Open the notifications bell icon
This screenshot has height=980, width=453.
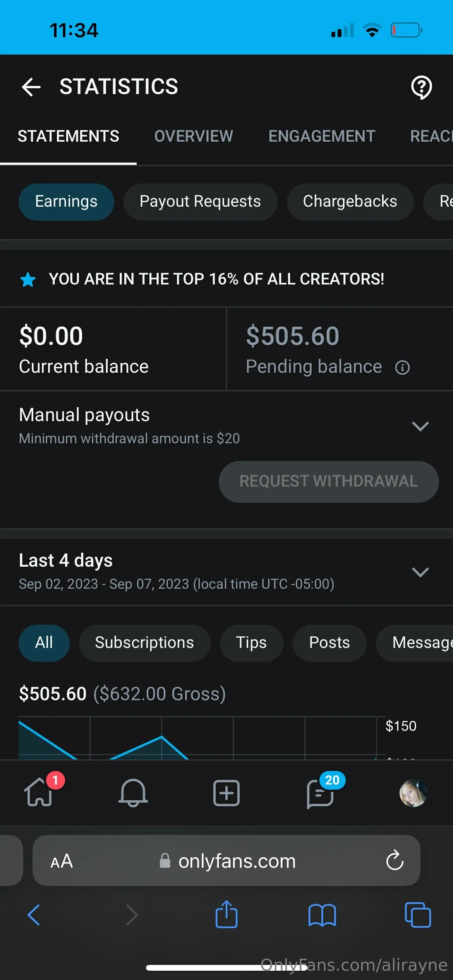[133, 793]
